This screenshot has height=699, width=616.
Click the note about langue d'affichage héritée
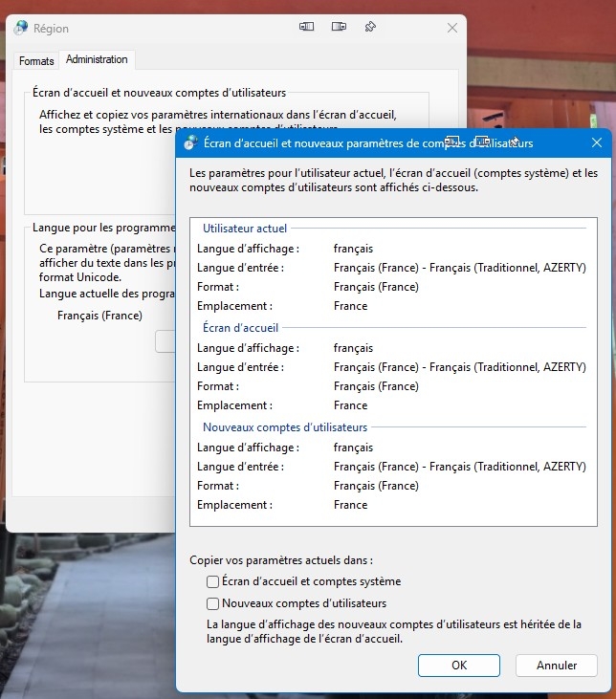(x=394, y=632)
